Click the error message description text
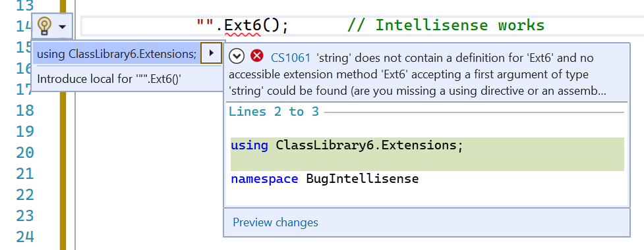This screenshot has height=250, width=644. click(x=417, y=74)
